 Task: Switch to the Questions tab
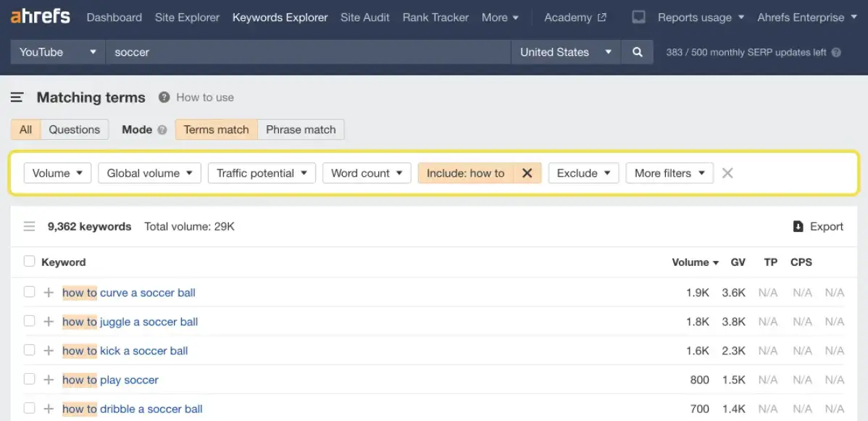pyautogui.click(x=75, y=129)
